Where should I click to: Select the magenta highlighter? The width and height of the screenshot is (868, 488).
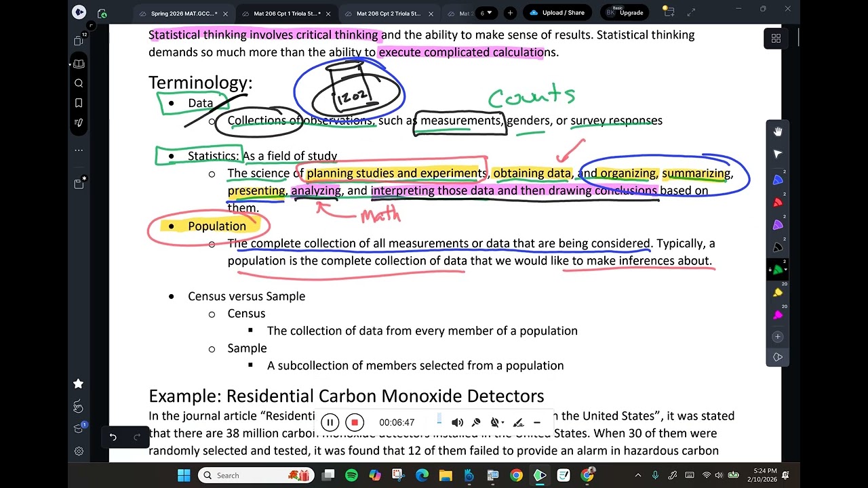[778, 315]
